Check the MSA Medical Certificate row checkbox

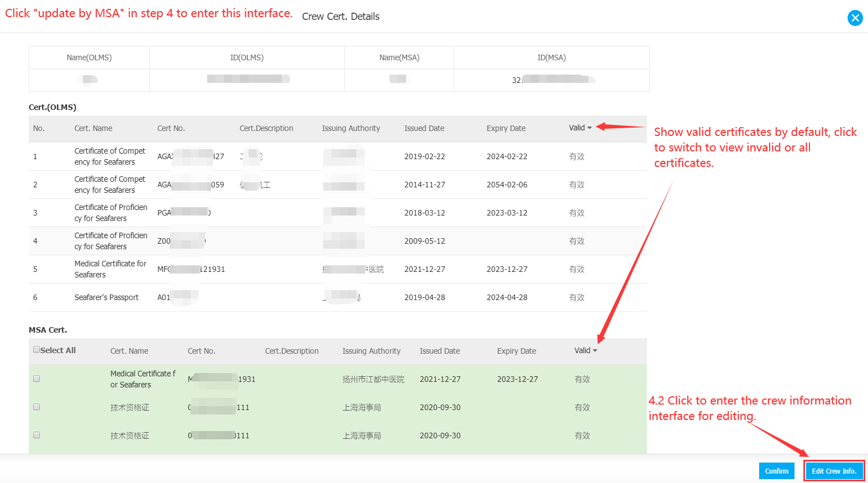tap(36, 379)
